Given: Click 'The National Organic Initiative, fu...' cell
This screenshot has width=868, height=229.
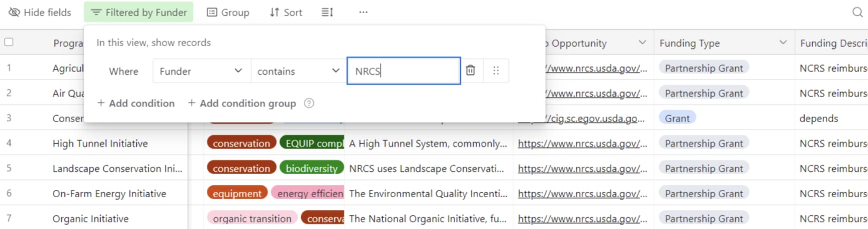Looking at the screenshot, I should pyautogui.click(x=427, y=219).
